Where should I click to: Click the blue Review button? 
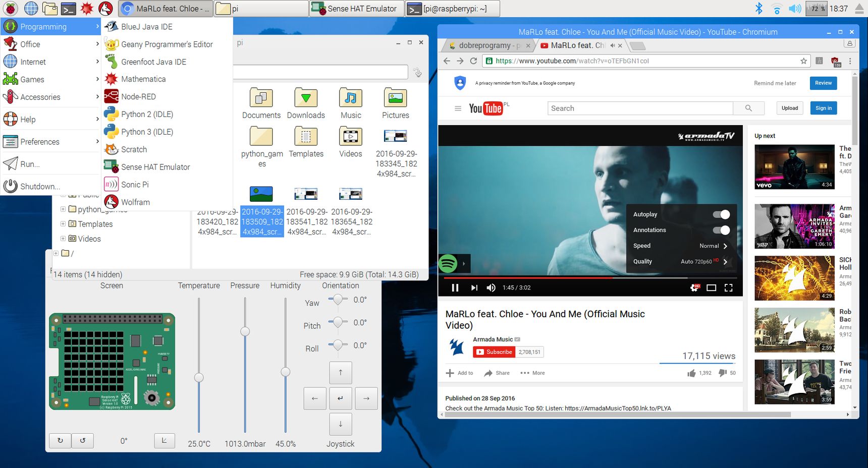[823, 83]
